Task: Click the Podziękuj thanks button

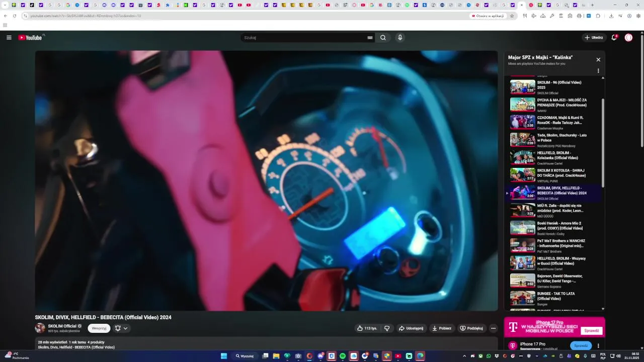Action: [x=471, y=328]
